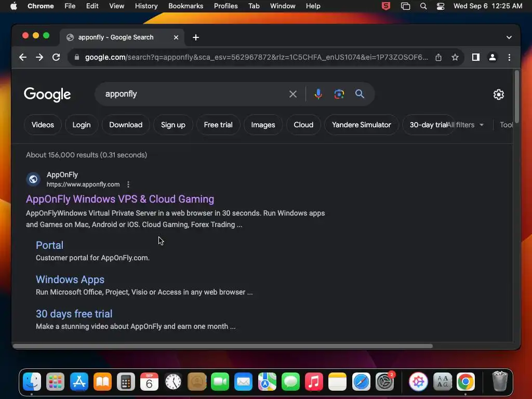Open Google quick settings gear
Viewport: 532px width, 399px height.
click(x=498, y=95)
